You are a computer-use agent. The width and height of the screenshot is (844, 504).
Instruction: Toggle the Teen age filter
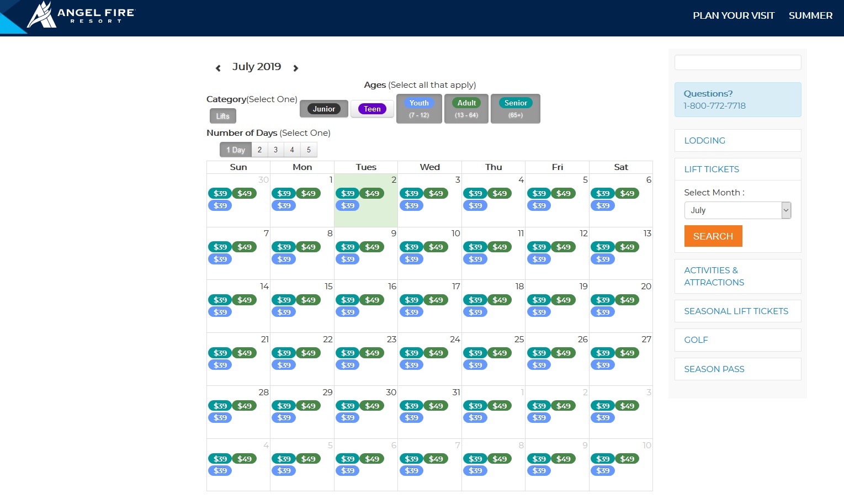[372, 109]
